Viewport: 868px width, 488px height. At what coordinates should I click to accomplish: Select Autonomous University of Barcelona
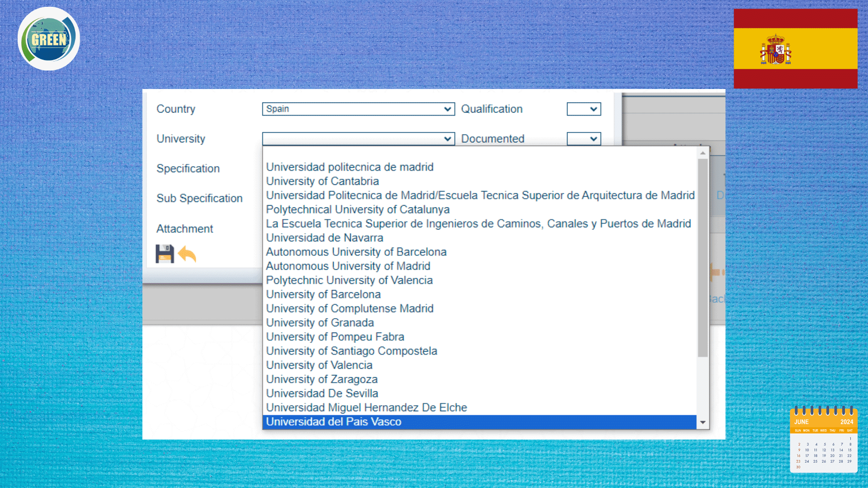point(356,252)
